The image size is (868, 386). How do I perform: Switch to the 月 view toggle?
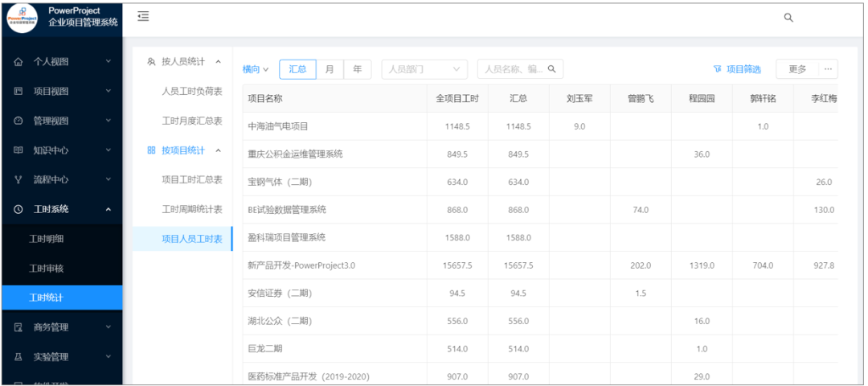coord(330,69)
